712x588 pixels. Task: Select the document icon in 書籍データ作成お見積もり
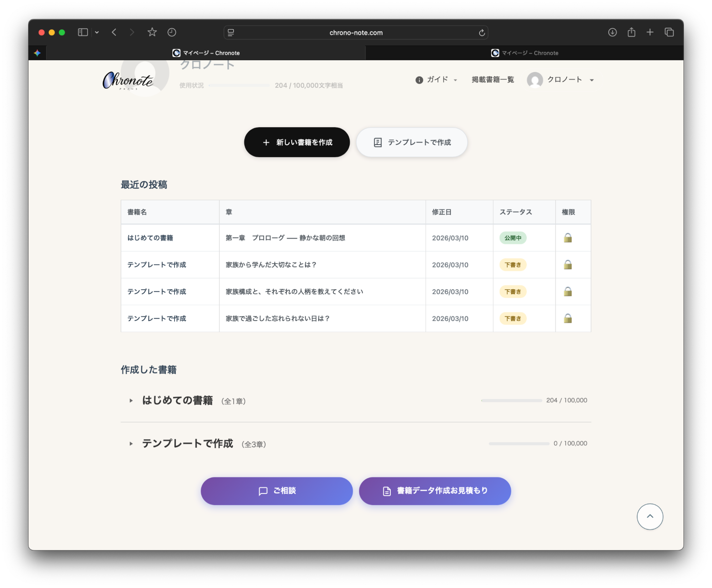386,490
